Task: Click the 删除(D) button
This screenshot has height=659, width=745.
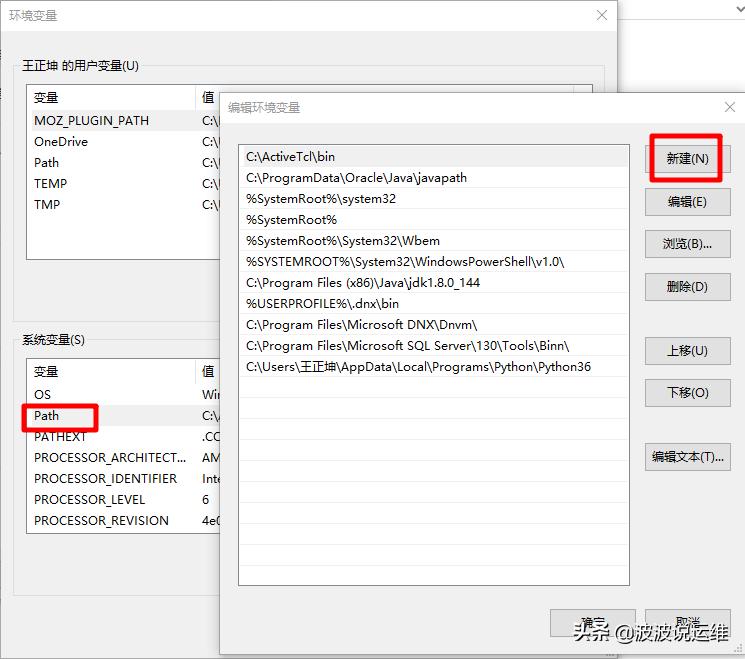Action: tap(688, 287)
